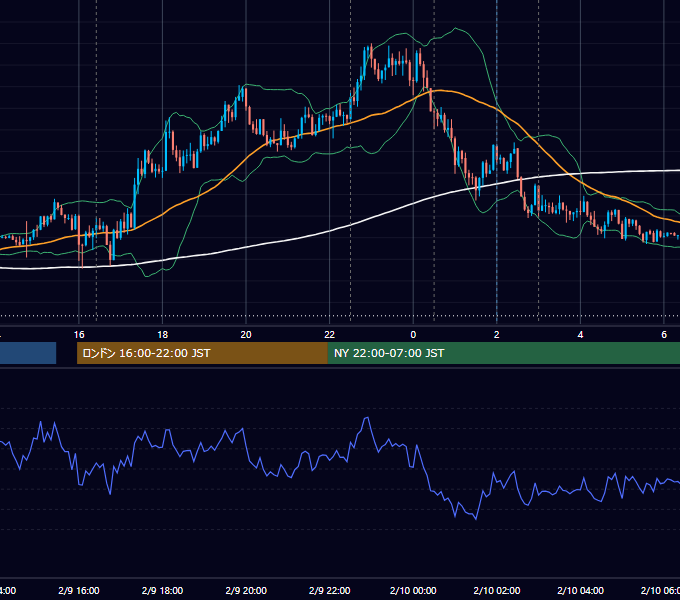The width and height of the screenshot is (680, 600).
Task: Click the 2/9 20:00 date label
Action: click(246, 590)
